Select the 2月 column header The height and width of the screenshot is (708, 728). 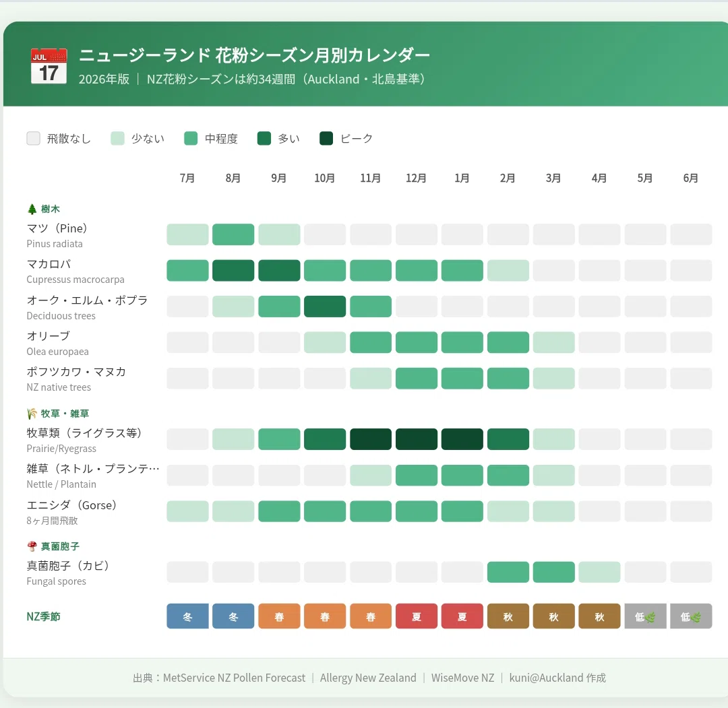pos(508,178)
